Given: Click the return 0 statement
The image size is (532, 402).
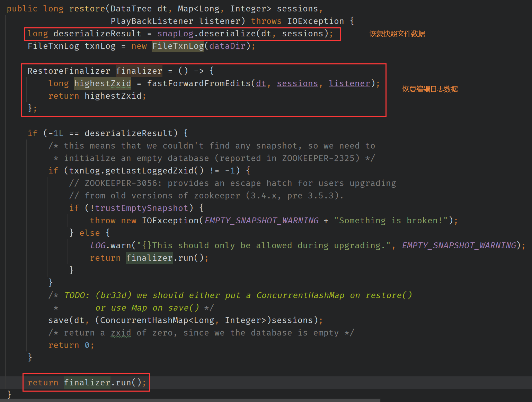Looking at the screenshot, I should click(x=71, y=345).
